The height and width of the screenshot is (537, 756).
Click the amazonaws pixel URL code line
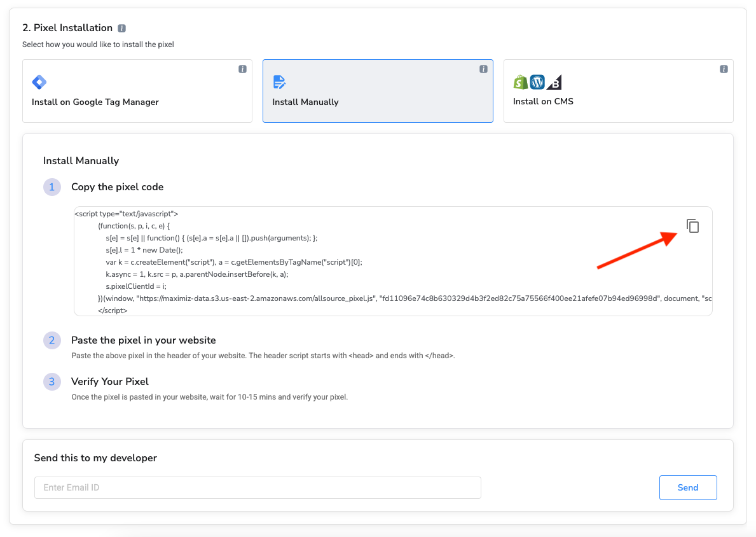(x=405, y=298)
